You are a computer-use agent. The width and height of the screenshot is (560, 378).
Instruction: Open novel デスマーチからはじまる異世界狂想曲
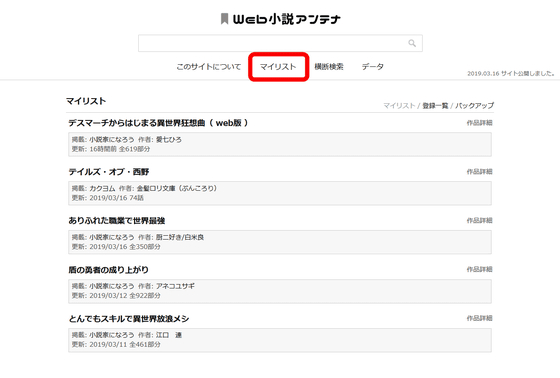coord(158,123)
